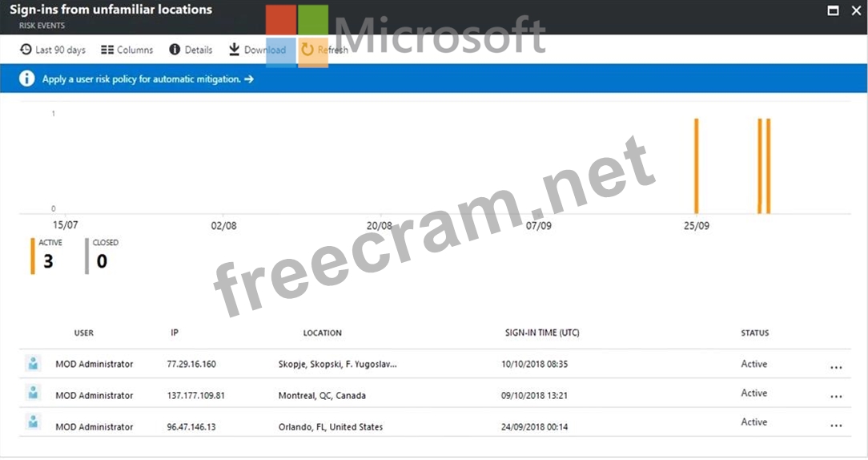Click user icon in Skopje row

[x=33, y=364]
